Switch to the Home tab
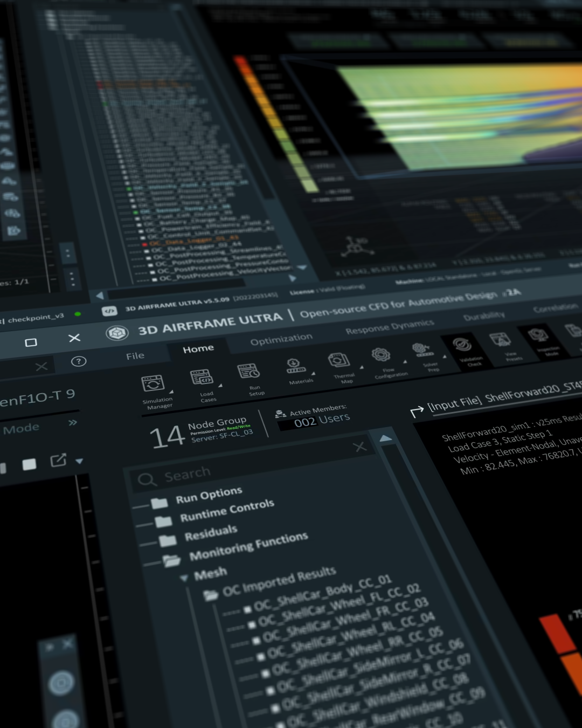 pos(198,349)
